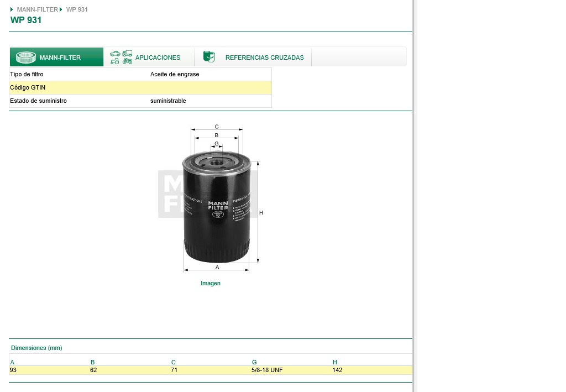Image resolution: width=566 pixels, height=392 pixels.
Task: Click the vehicles icon beside APLICACIONES
Action: pyautogui.click(x=121, y=57)
